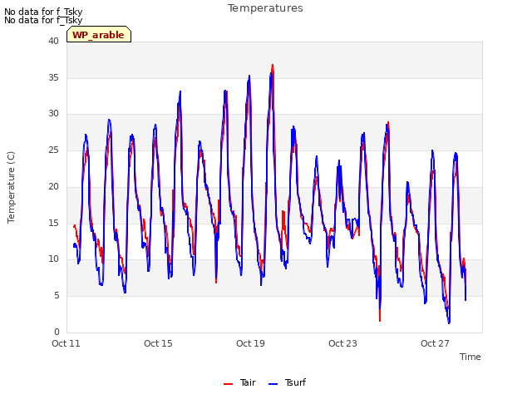532x399 pixels.
Task: Click the highest red Tair peak near 37
Action: 273,66
